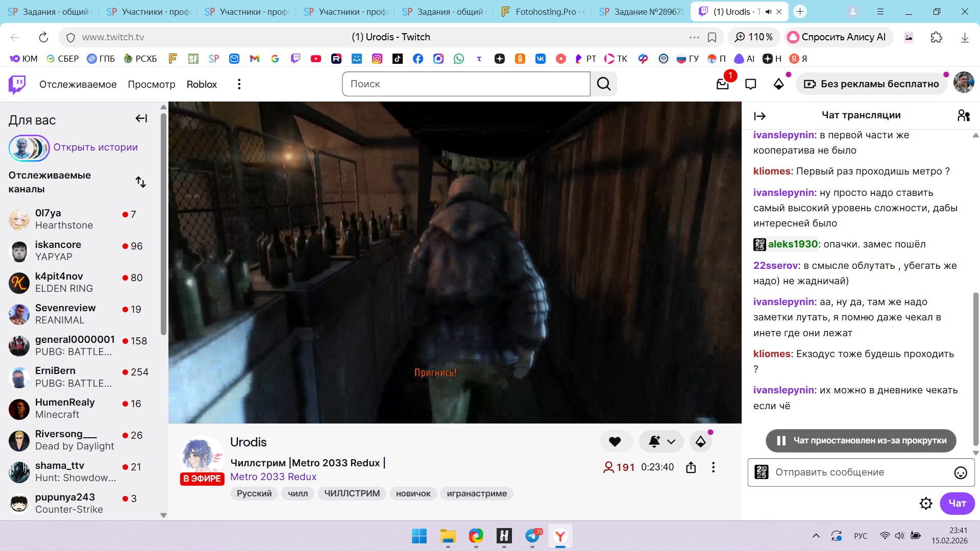Open the stream options three-dot menu
This screenshot has width=980, height=551.
tap(713, 467)
